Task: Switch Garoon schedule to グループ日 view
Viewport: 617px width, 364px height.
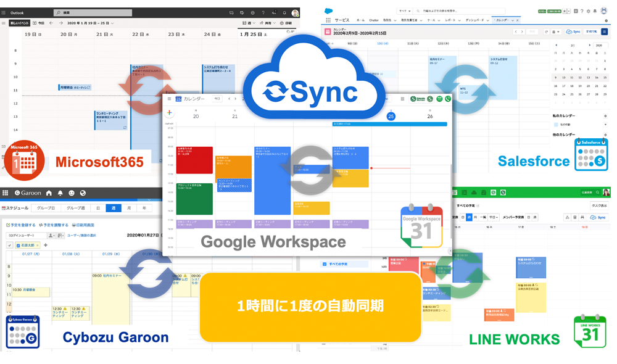Action: click(46, 208)
